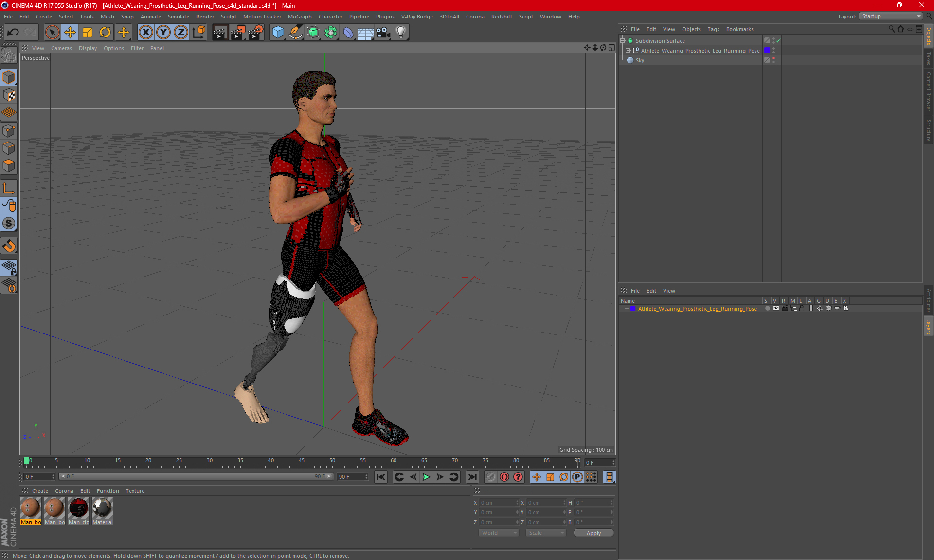Screen dimensions: 934x560
Task: Open the World coordinate dropdown
Action: click(499, 533)
